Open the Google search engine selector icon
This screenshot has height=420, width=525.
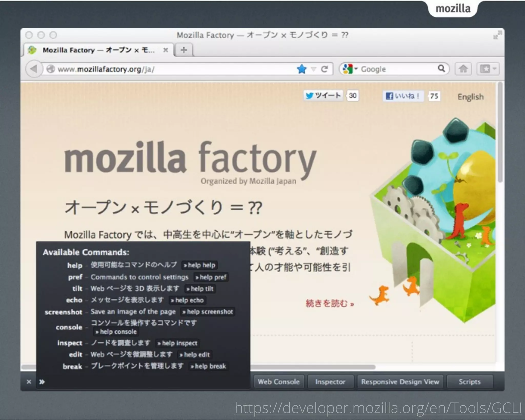(350, 69)
